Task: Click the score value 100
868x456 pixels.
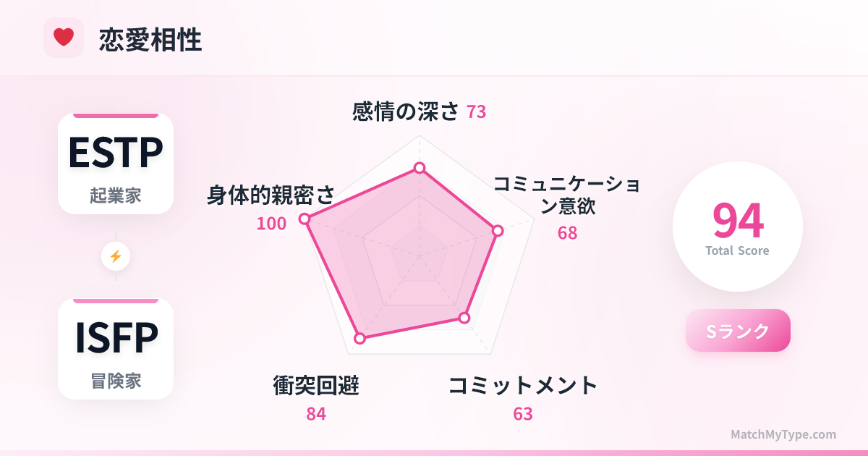Action: (x=271, y=224)
